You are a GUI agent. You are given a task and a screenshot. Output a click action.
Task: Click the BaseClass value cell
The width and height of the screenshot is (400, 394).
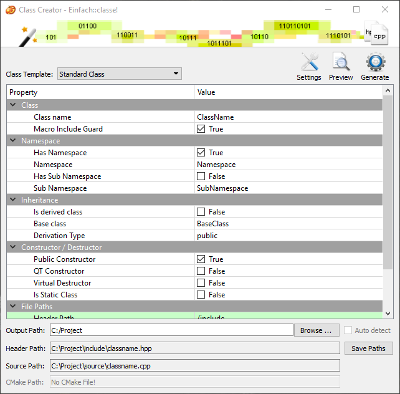pyautogui.click(x=288, y=223)
